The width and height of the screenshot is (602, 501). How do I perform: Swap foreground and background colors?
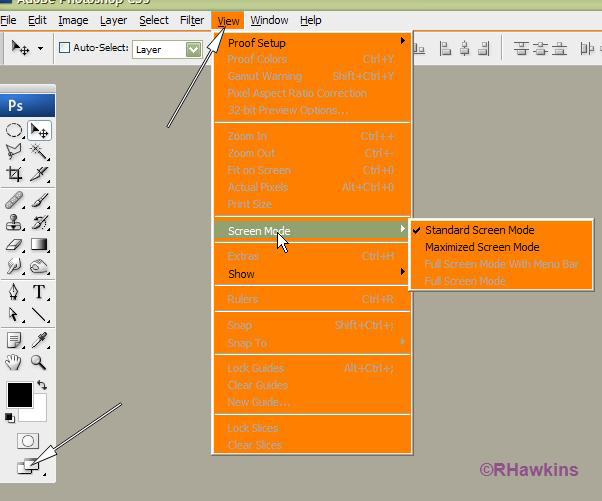[x=42, y=384]
